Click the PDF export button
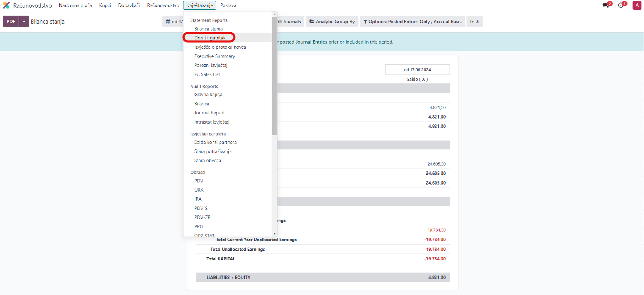Image resolution: width=644 pixels, height=295 pixels. (11, 22)
